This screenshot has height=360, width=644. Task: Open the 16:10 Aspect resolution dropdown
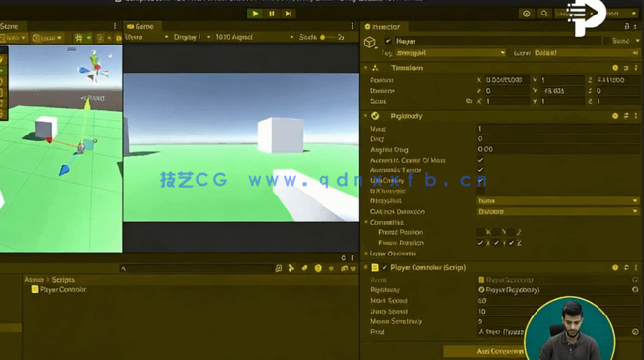[x=254, y=37]
